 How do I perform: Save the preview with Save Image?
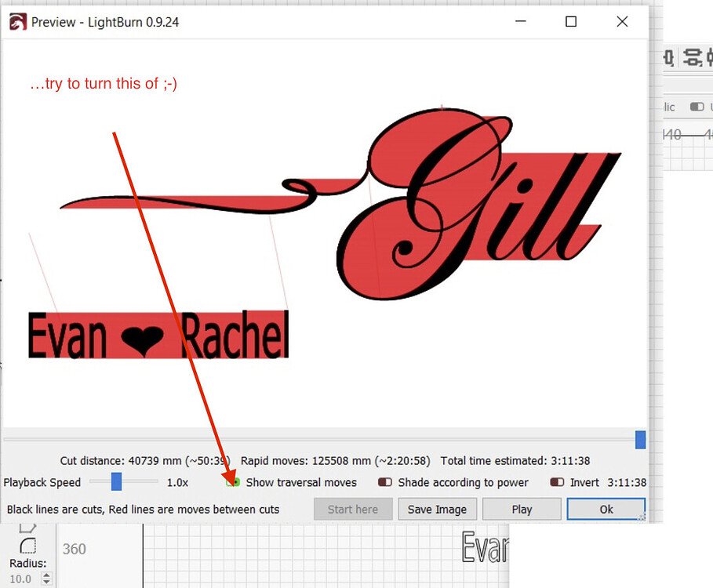tap(437, 509)
